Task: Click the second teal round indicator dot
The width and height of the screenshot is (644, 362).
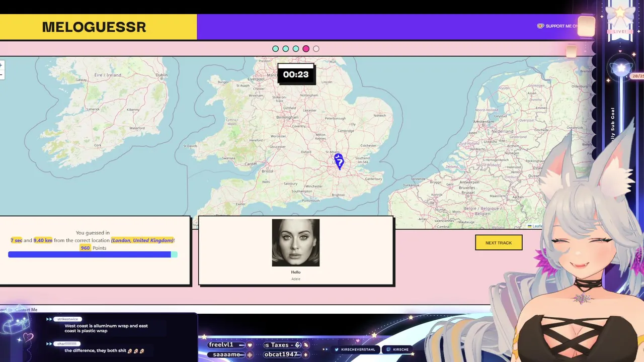Action: [x=286, y=49]
